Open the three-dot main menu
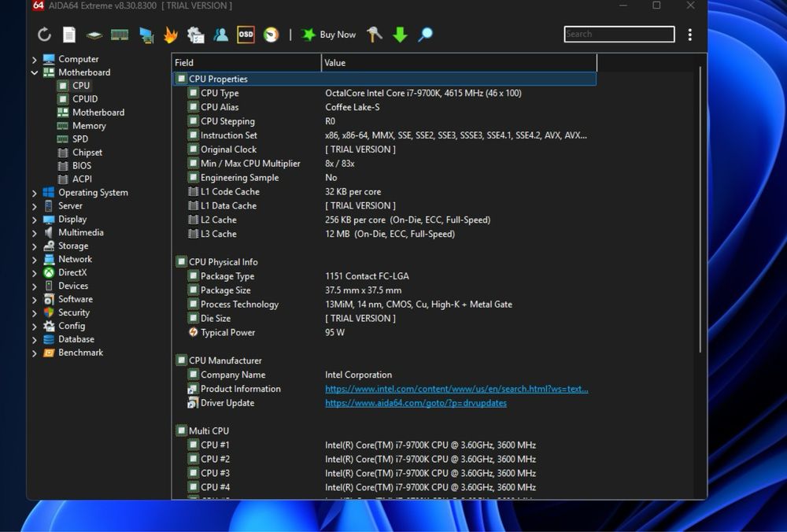Viewport: 787px width, 532px height. [690, 35]
